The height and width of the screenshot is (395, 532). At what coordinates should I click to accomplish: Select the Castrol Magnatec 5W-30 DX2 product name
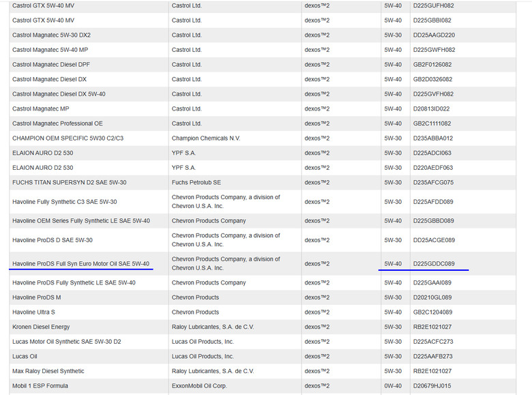pyautogui.click(x=51, y=35)
